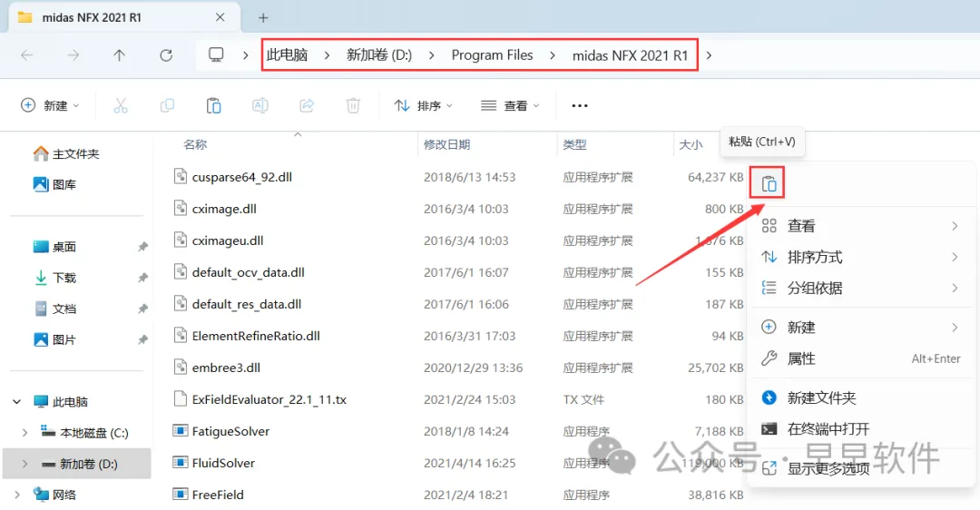Sort by 大小 column header
Screen dimensions: 980x510
click(691, 144)
